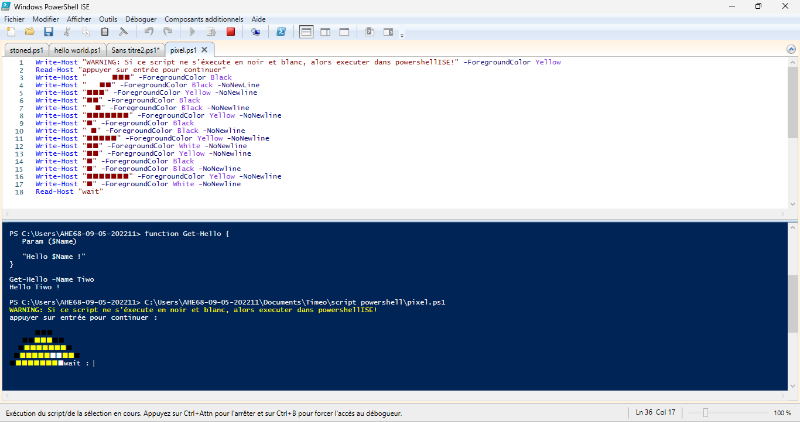Screen dimensions: 800x422
Task: Close the pixel.ps1 tab
Action: [x=205, y=49]
